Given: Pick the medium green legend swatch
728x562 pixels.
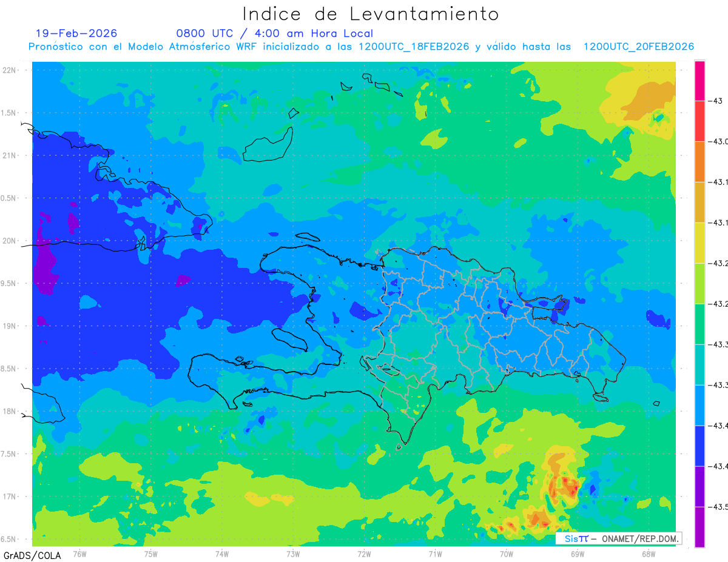Looking at the screenshot, I should tap(699, 324).
